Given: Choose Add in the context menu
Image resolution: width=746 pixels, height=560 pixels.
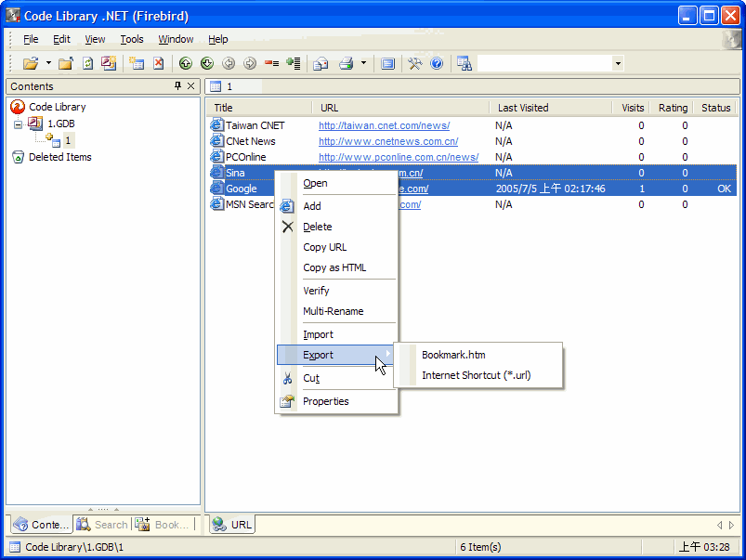Looking at the screenshot, I should click(337, 206).
